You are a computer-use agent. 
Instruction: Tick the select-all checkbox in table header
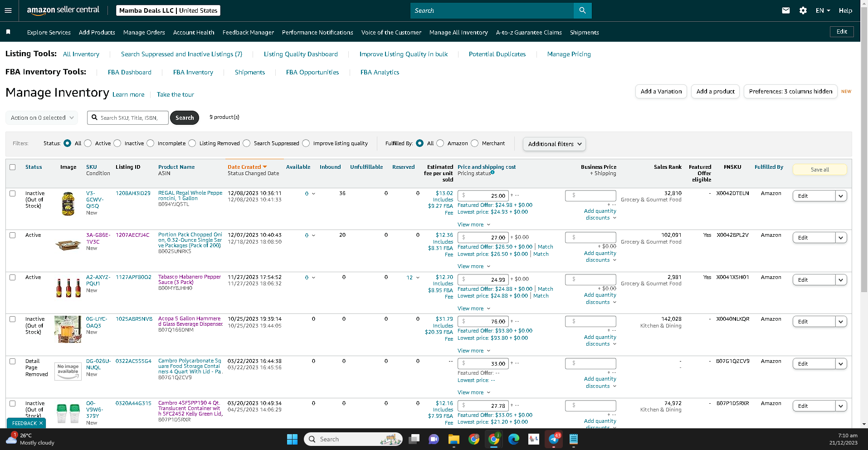(13, 167)
